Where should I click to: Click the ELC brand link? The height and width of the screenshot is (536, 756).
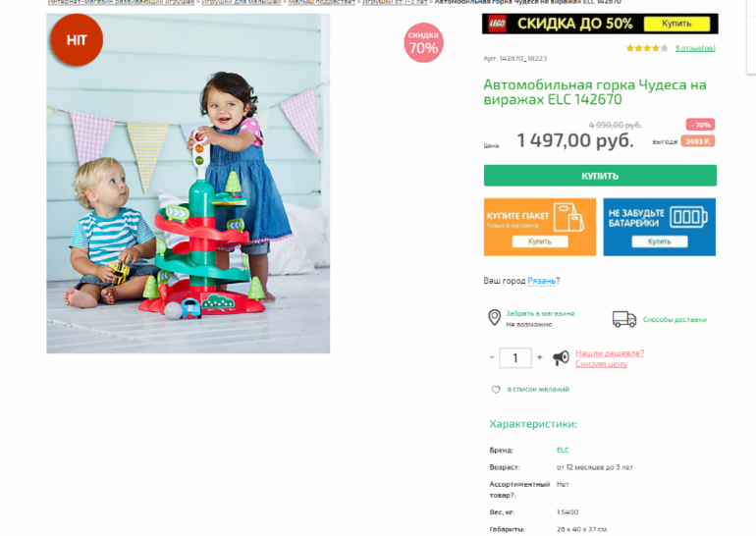pyautogui.click(x=563, y=451)
